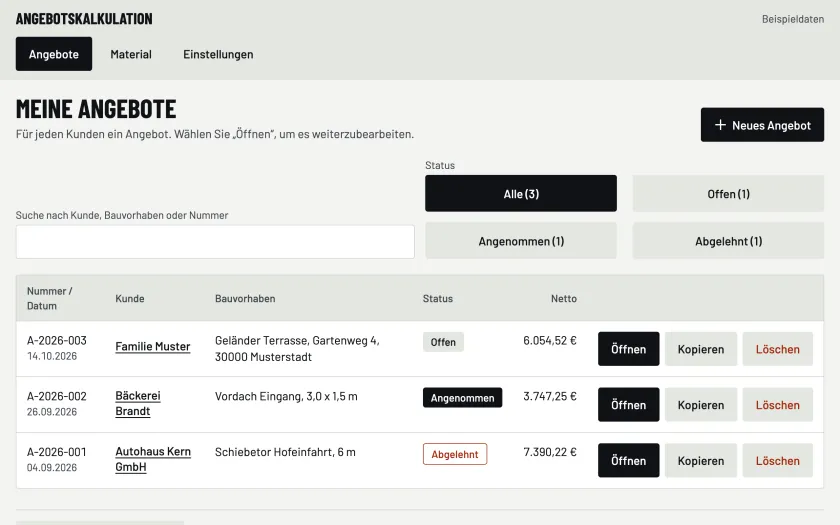Focus the search field for Kunde or Nummer
Image resolution: width=840 pixels, height=525 pixels.
tap(215, 242)
